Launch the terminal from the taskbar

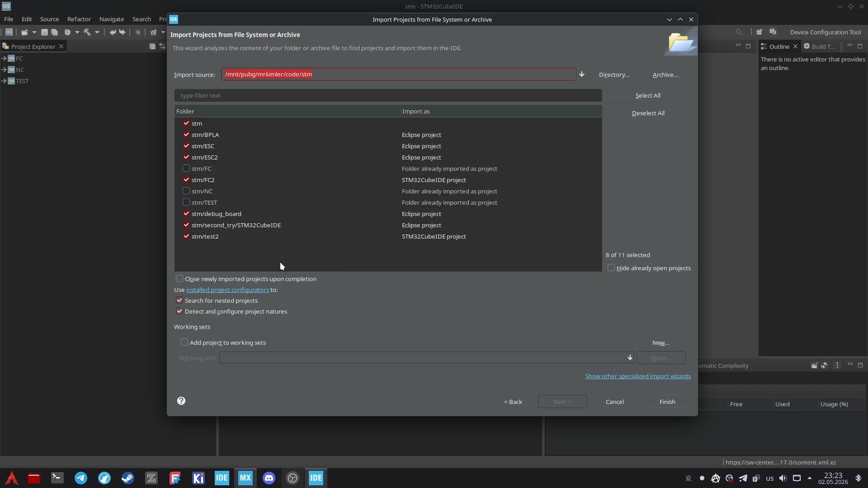pos(57,478)
